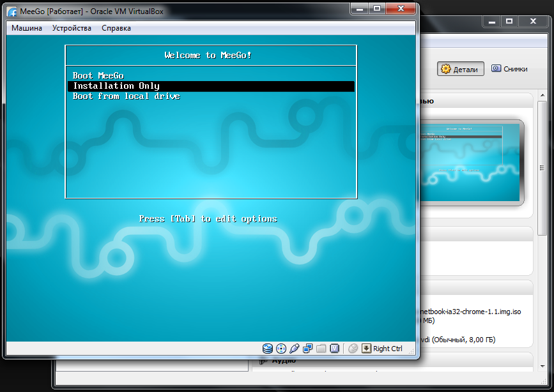Click the Детали button in VirtualBox Manager
The height and width of the screenshot is (392, 554).
tap(460, 69)
